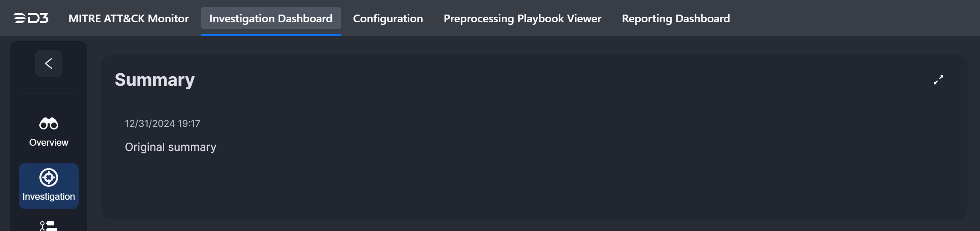Open the MITRE ATT&CK Monitor tab
Image resolution: width=980 pixels, height=231 pixels.
click(128, 18)
